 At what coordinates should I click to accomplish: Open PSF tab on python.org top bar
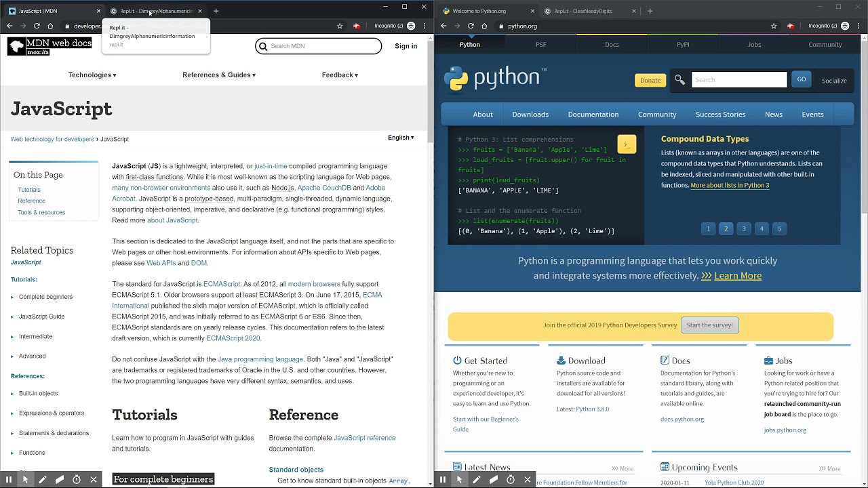coord(540,45)
